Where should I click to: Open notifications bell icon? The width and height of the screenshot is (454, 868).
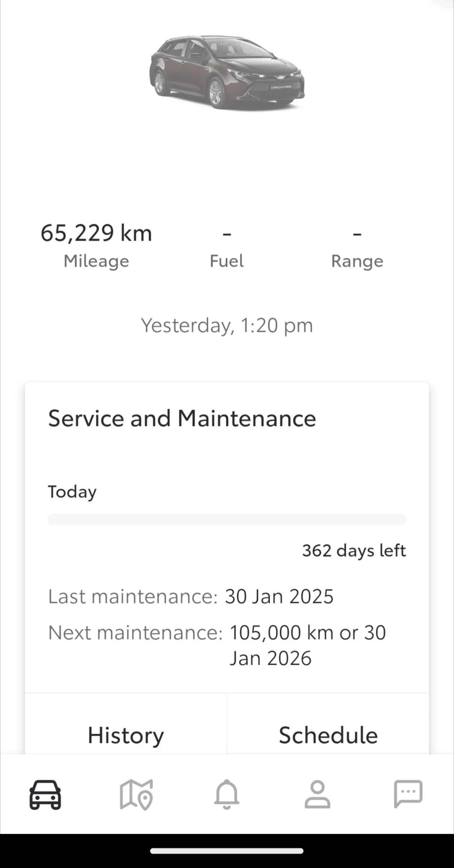pyautogui.click(x=227, y=794)
